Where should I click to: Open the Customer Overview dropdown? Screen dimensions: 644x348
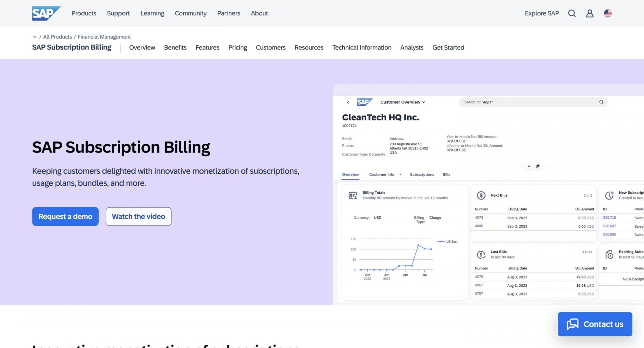click(x=403, y=102)
